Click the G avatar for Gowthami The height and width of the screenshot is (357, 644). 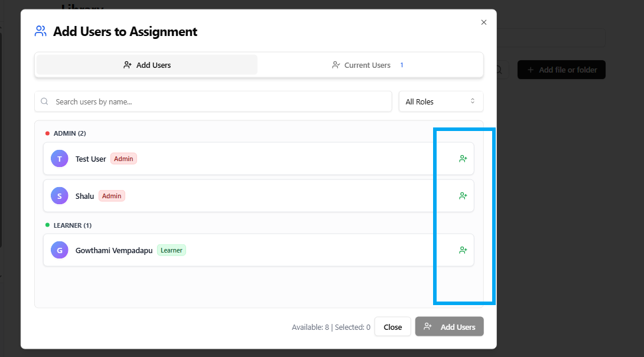(x=59, y=250)
